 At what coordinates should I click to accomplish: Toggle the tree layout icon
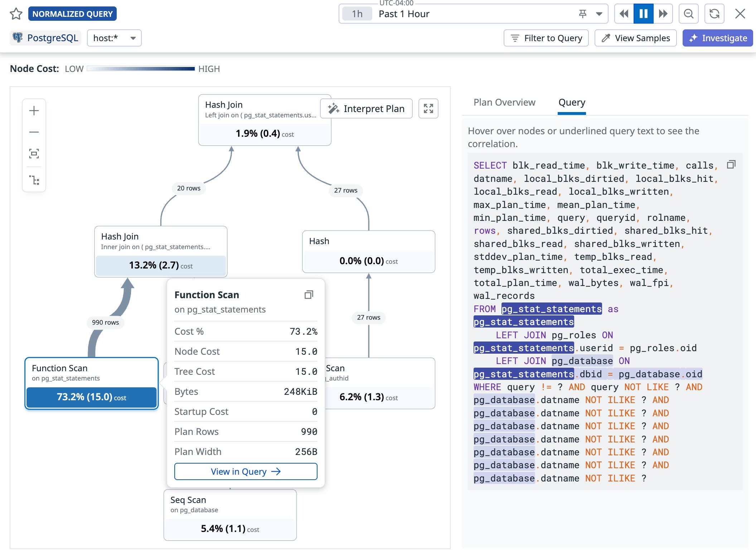(34, 180)
